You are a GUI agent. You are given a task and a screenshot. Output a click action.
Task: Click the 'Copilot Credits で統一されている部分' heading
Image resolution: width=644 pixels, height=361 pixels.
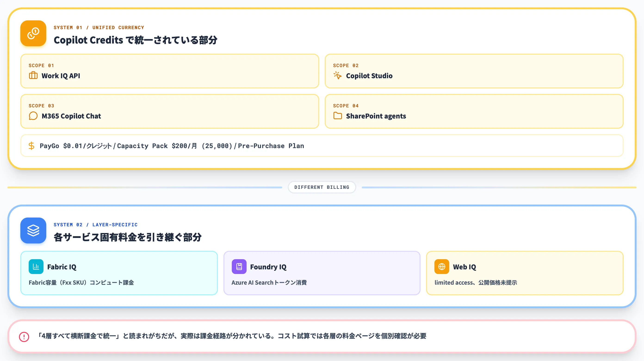pos(136,40)
